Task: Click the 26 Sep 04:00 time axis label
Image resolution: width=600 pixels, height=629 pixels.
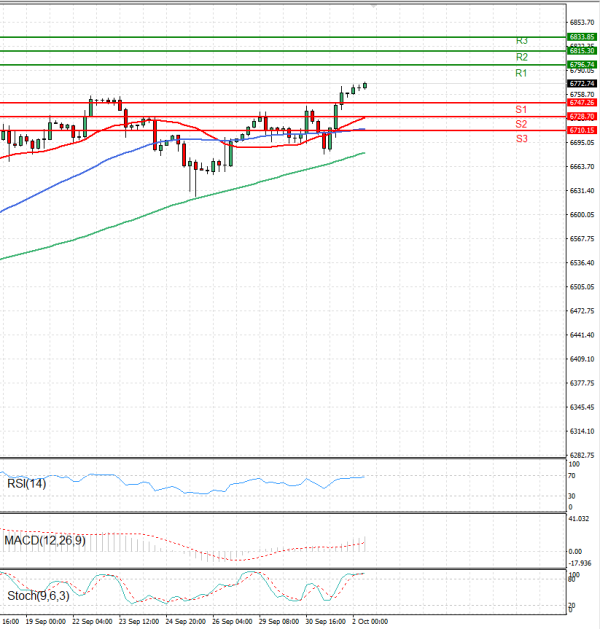Action: 231,621
